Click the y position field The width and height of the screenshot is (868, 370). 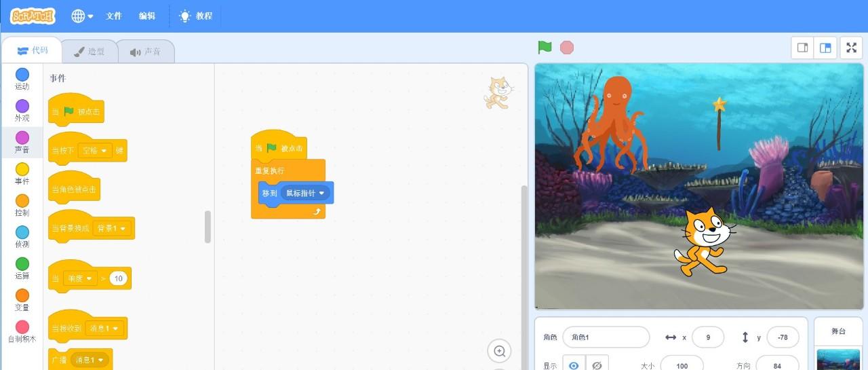click(x=783, y=337)
